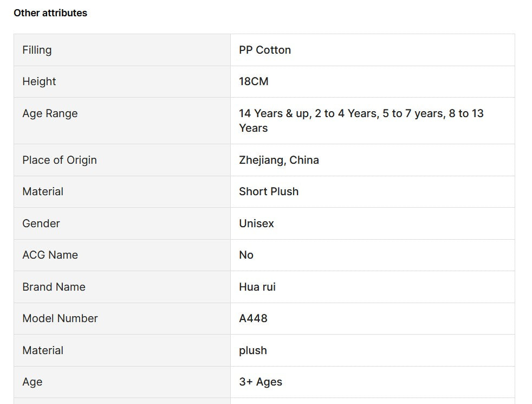Click the lowercase plush material value

(x=253, y=350)
